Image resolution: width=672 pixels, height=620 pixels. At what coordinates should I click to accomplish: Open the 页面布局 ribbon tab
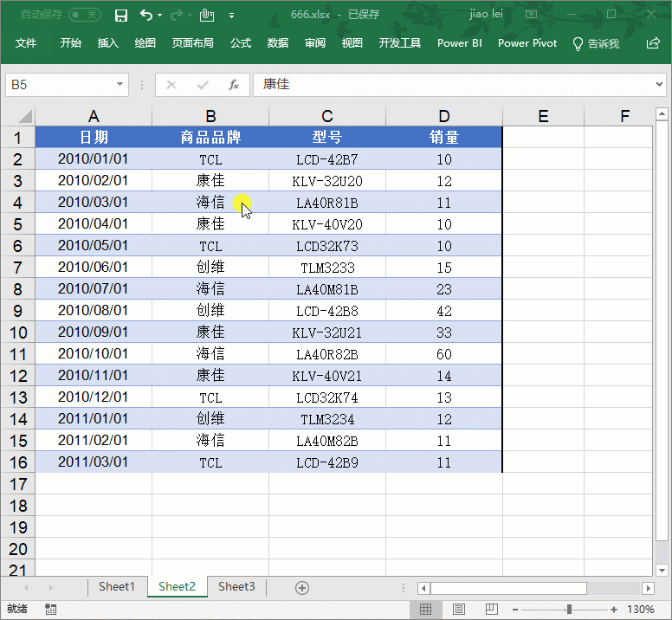(192, 43)
